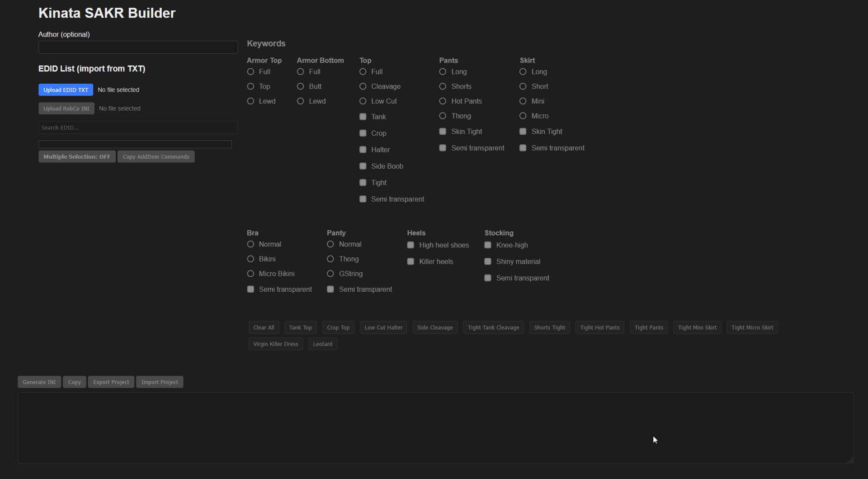Apply the Tight Tank Cleavage preset
Screen dimensions: 868x479
[x=494, y=327]
